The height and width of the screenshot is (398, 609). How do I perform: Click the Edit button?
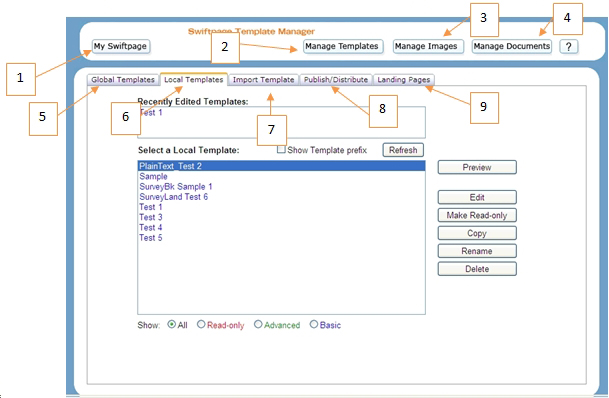pos(477,197)
